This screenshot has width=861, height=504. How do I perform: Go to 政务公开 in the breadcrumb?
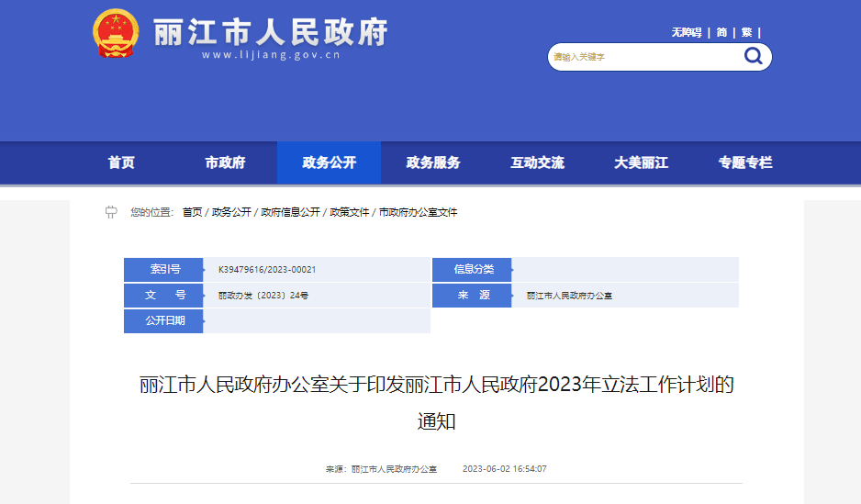231,212
